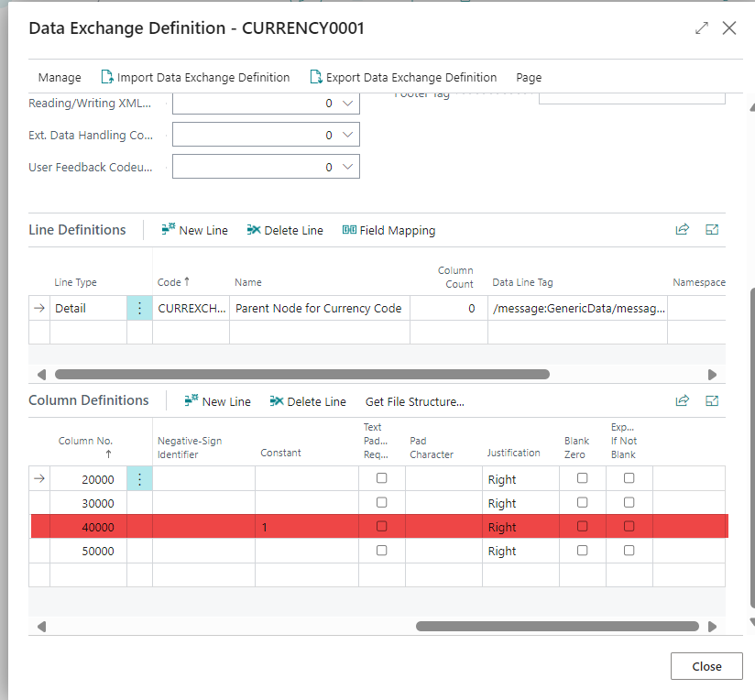
Task: Open User Feedback Codeunit dropdown
Action: (347, 167)
